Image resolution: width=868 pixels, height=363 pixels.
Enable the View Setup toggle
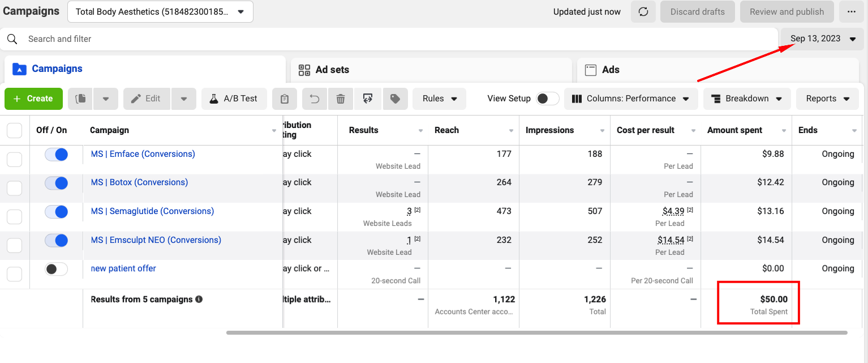pyautogui.click(x=547, y=99)
